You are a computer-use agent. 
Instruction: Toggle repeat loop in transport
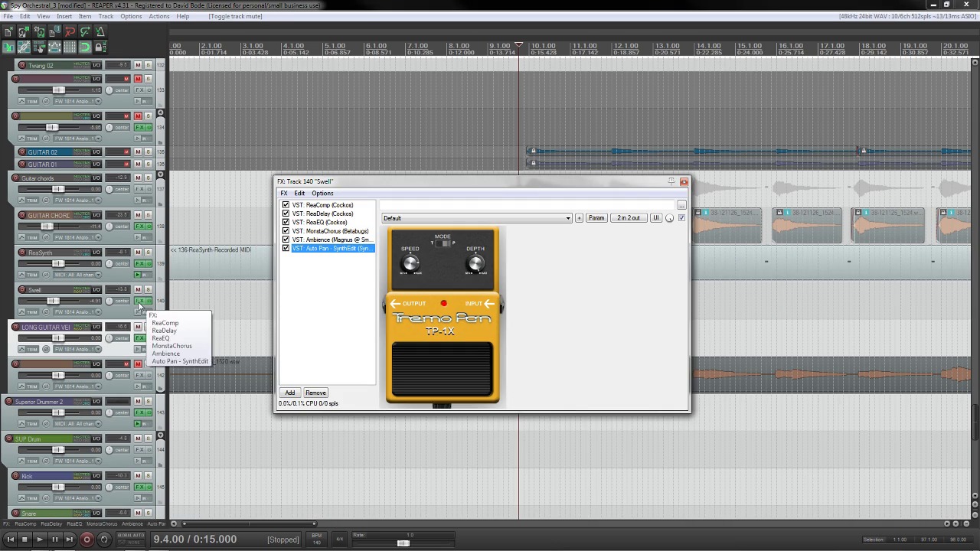[104, 540]
